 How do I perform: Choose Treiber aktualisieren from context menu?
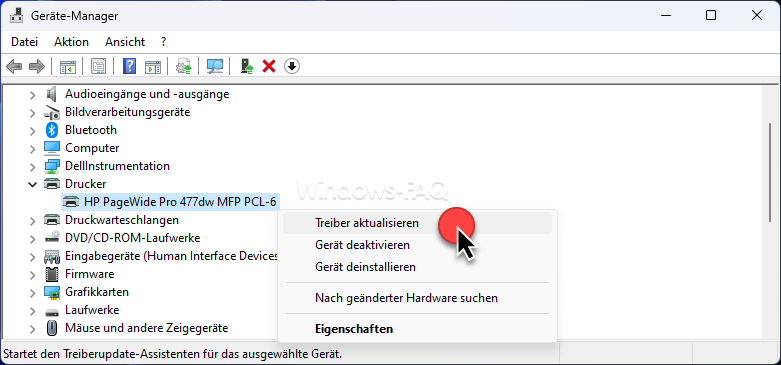point(417,223)
